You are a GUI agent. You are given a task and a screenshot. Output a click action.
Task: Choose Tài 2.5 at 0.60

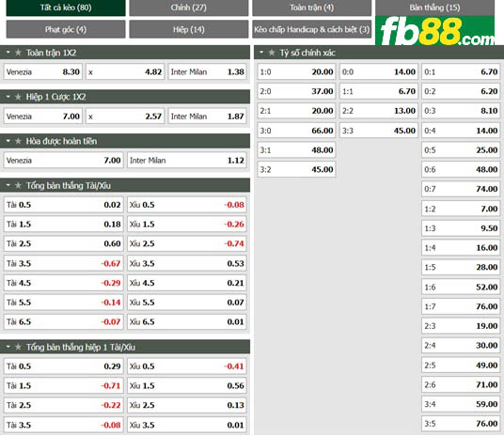[x=63, y=243]
